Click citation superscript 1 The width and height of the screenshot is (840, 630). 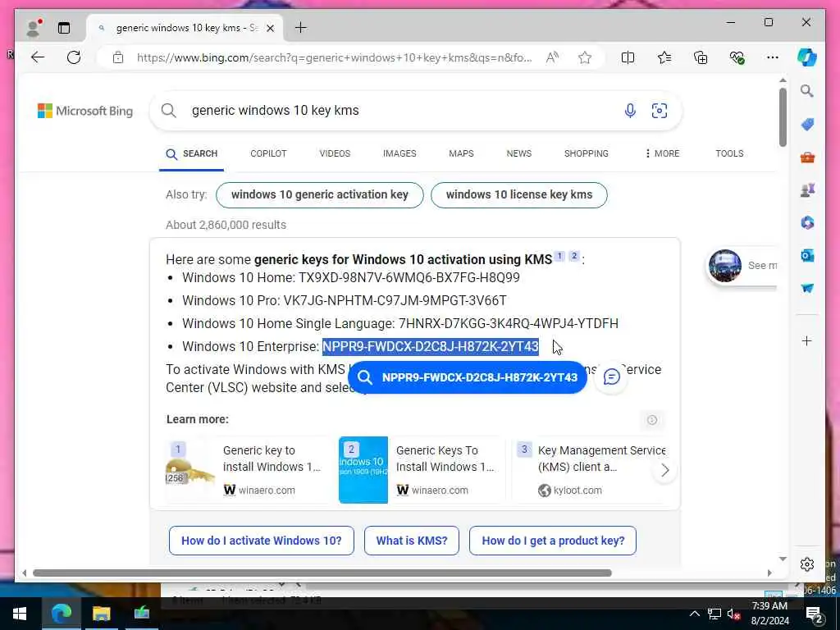tap(559, 256)
